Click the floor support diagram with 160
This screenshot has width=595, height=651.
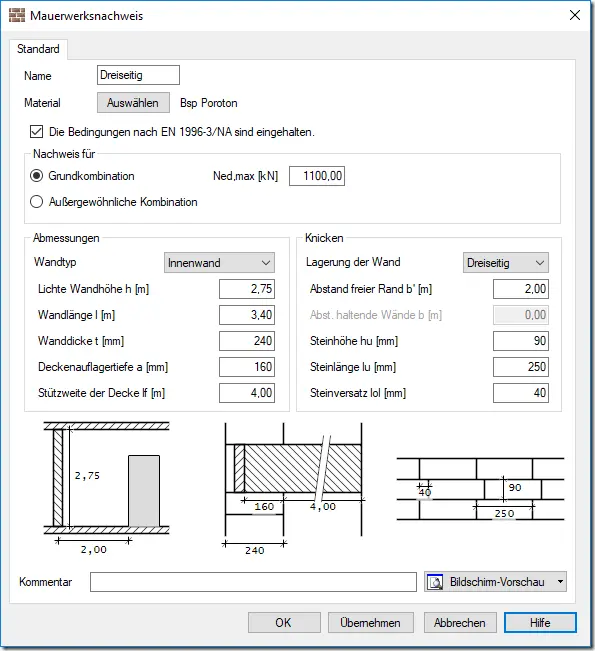coord(294,489)
